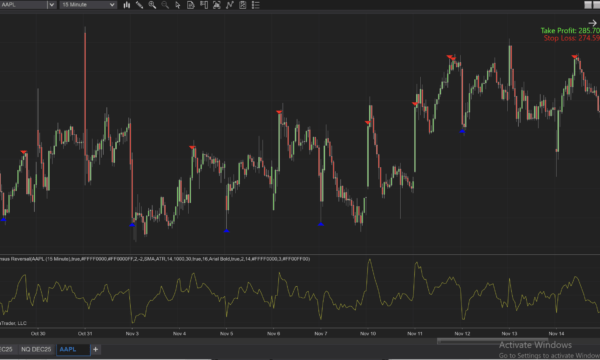Click the Nov 7 date axis label
600x360 pixels.
click(x=321, y=334)
